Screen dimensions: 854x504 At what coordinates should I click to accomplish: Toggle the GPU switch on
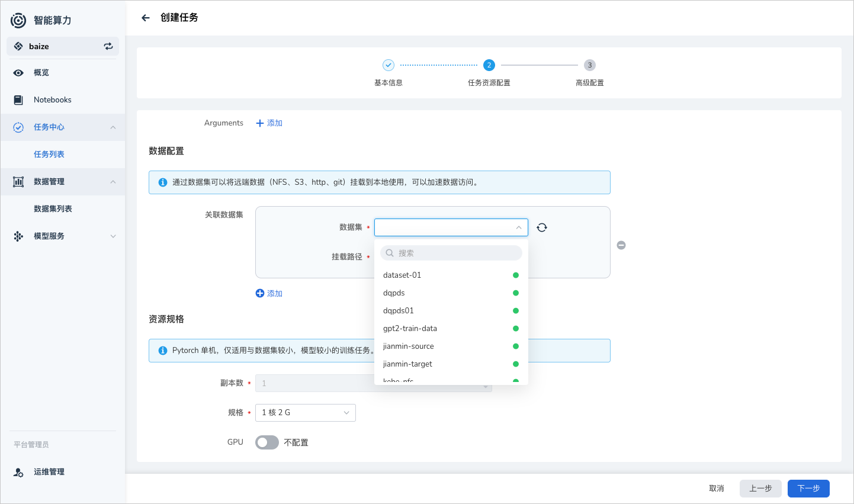[267, 442]
